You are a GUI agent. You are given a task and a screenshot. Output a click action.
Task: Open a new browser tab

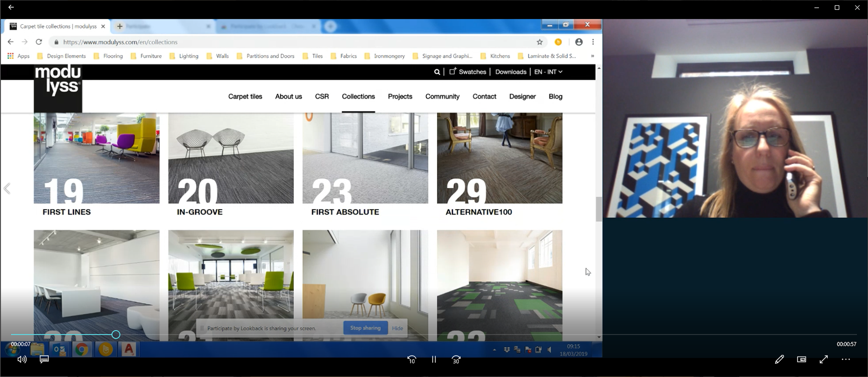(120, 26)
